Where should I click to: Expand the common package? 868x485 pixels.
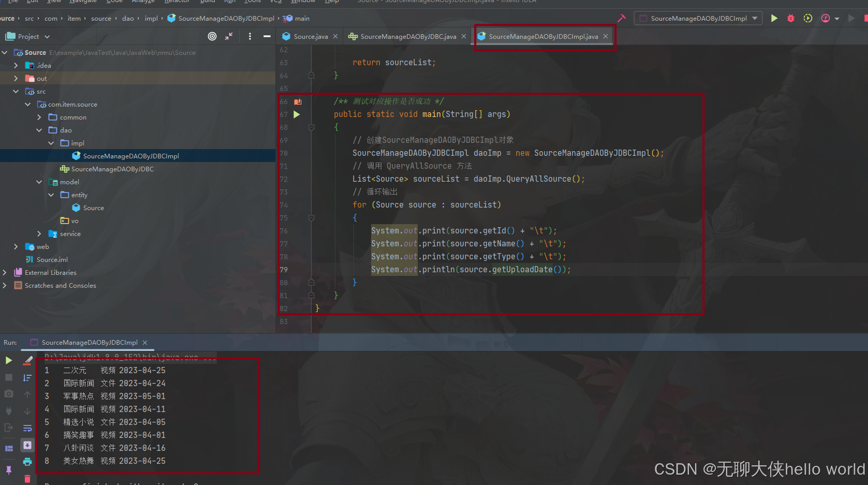[39, 117]
